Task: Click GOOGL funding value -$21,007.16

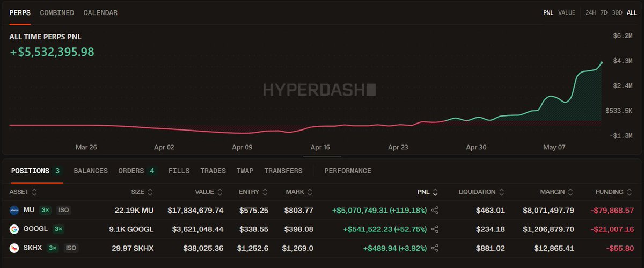Action: 613,229
